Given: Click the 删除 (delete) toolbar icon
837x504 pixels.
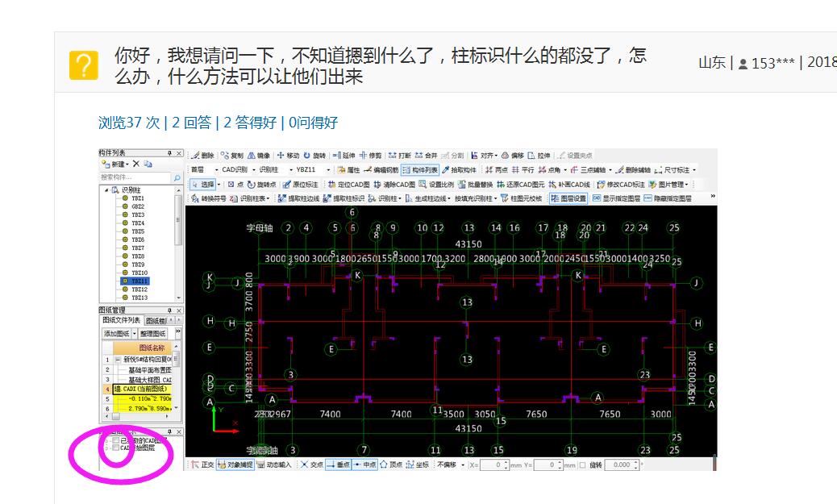Looking at the screenshot, I should (203, 156).
